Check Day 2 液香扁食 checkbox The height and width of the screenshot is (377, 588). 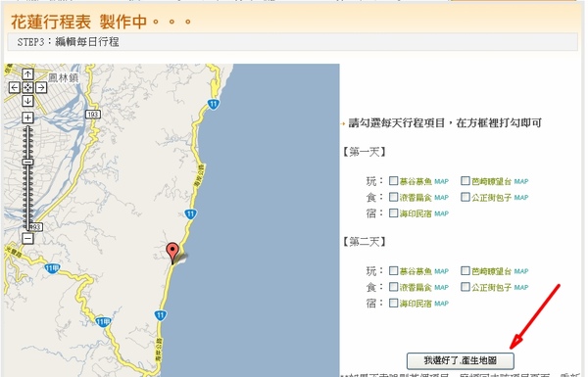[x=393, y=287]
